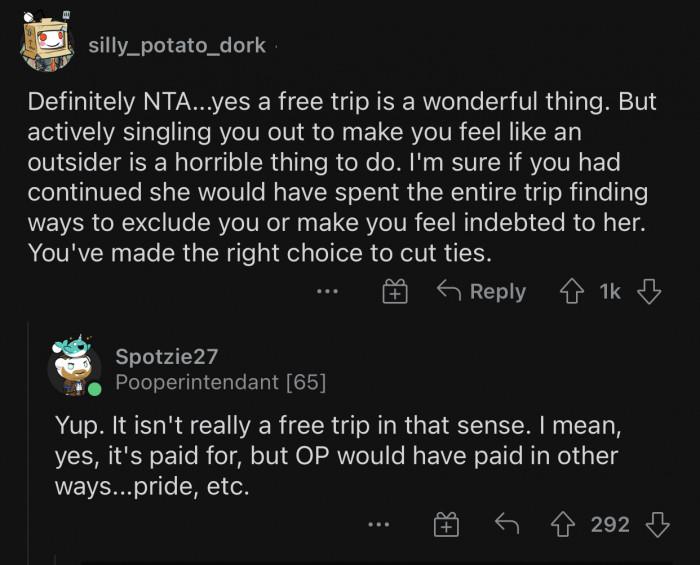The width and height of the screenshot is (700, 565).
Task: Upvote Spotzie27's reply
Action: pyautogui.click(x=565, y=524)
